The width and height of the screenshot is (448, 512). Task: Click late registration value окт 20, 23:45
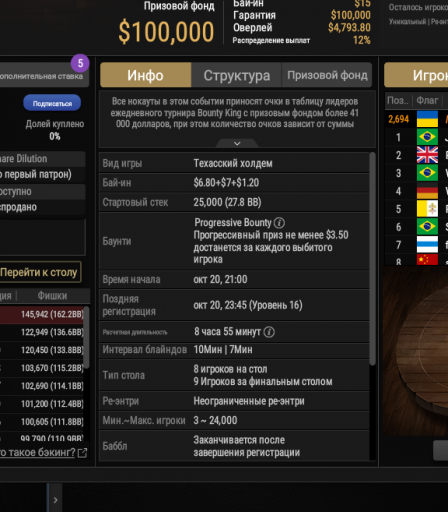(248, 305)
